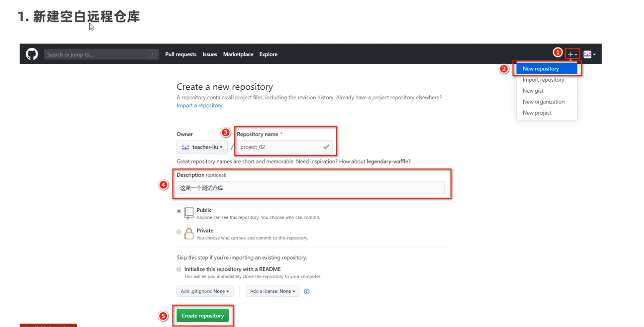Follow the Import a repository link

click(x=199, y=106)
